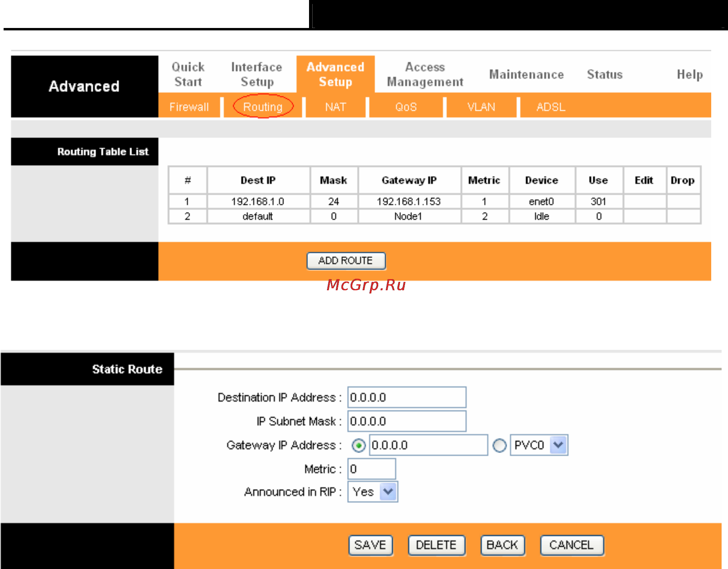728x569 pixels.
Task: Open the Status tab
Action: (605, 74)
